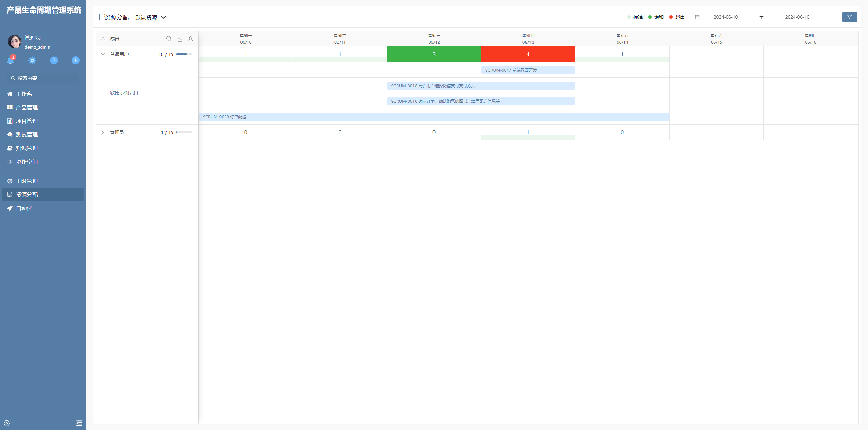Collapse sidebar using bottom menu-fold icon
This screenshot has height=430, width=868.
pyautogui.click(x=79, y=423)
